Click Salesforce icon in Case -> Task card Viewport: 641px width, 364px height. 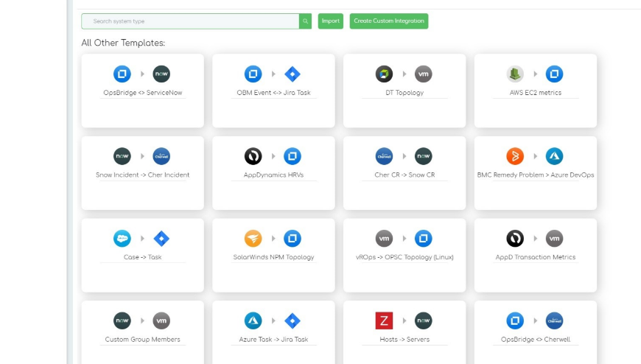(x=122, y=239)
